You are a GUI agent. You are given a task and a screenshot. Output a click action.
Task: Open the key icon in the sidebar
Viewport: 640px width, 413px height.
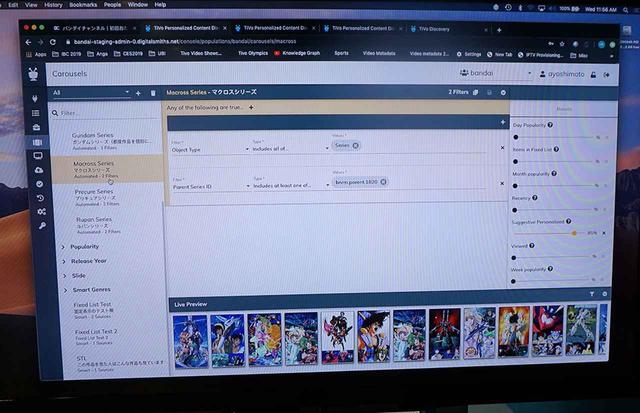pyautogui.click(x=42, y=225)
